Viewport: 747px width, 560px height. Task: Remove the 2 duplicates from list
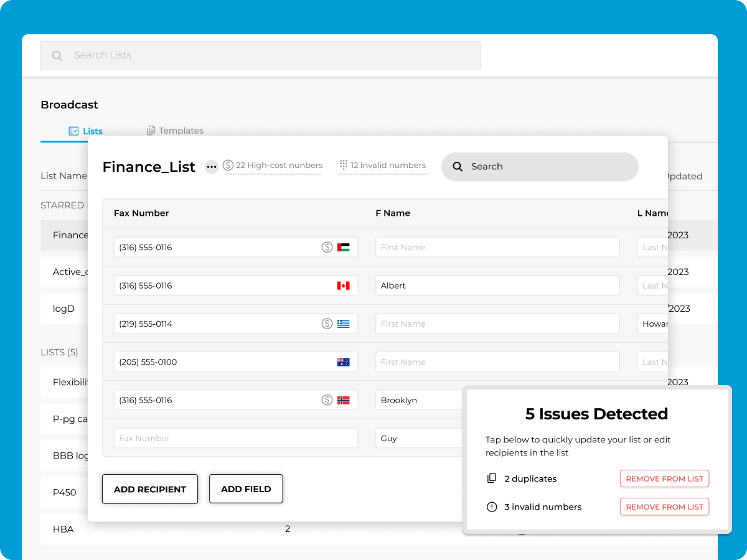664,478
